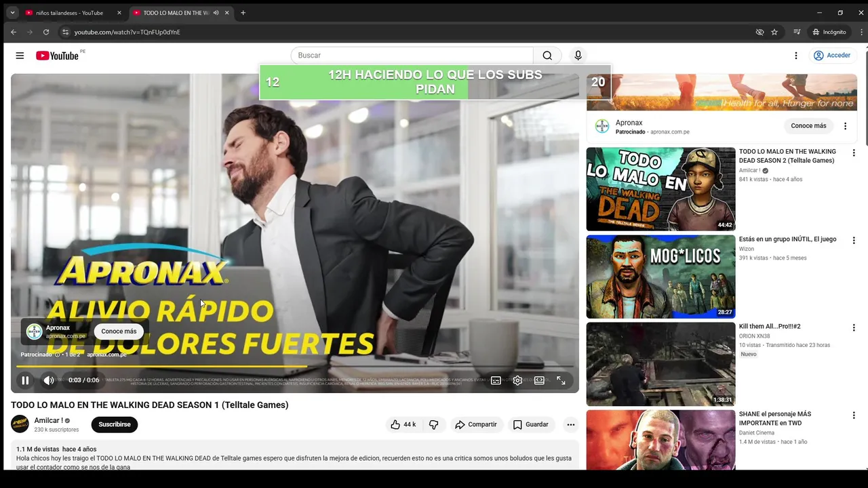The height and width of the screenshot is (488, 868).
Task: Seek on the ad progress bar
Action: 295,367
